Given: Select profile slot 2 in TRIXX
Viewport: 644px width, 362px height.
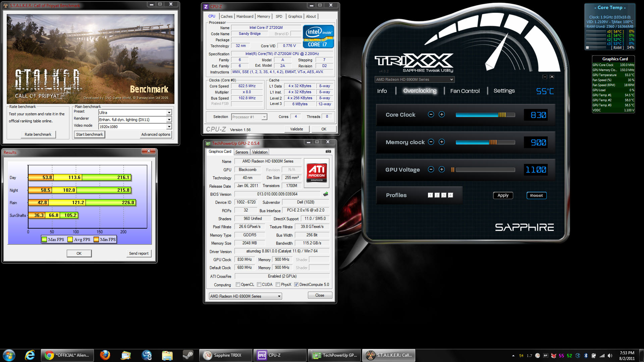Looking at the screenshot, I should pyautogui.click(x=437, y=195).
